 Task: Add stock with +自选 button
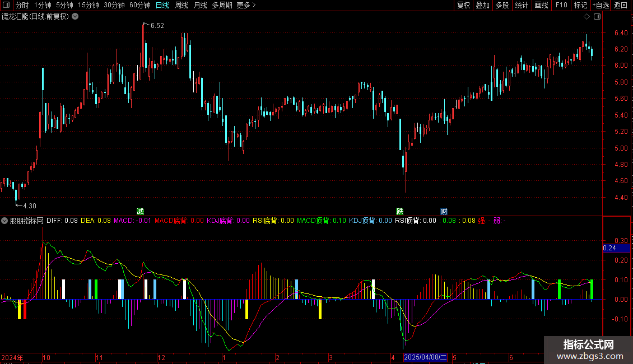[601, 5]
